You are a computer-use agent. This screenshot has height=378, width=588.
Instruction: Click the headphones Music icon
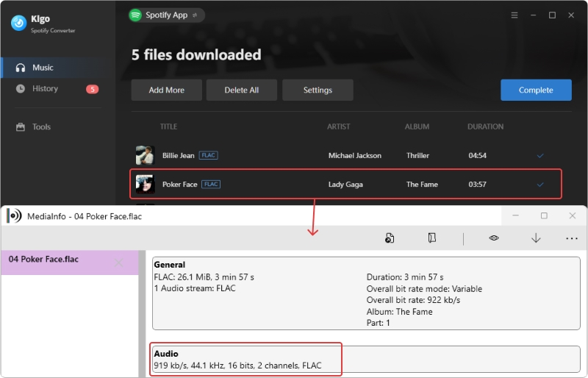pyautogui.click(x=21, y=68)
